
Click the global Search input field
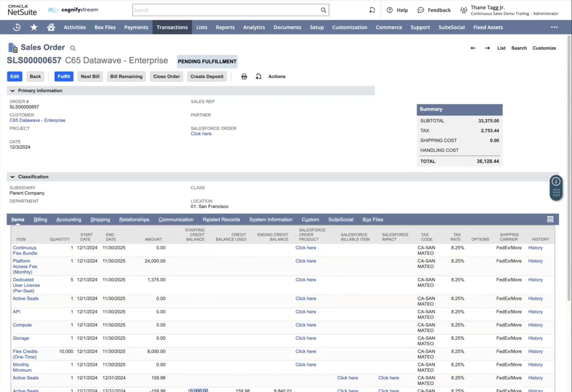pyautogui.click(x=226, y=10)
